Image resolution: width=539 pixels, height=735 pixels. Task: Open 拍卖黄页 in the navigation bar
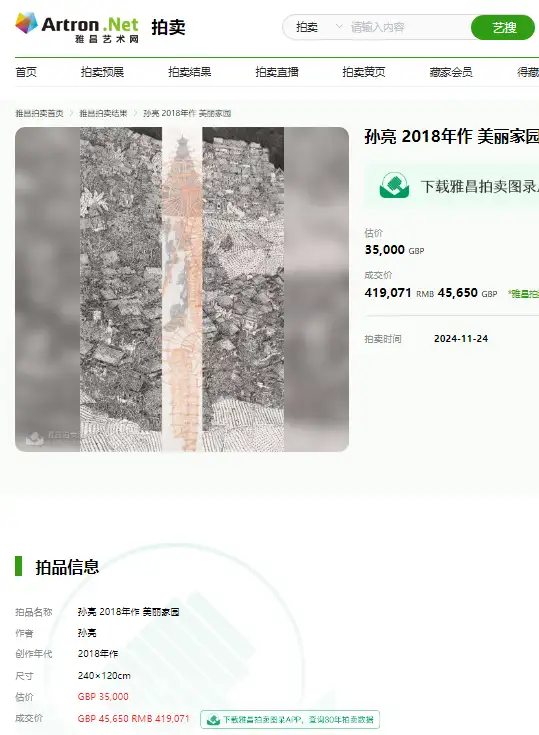click(x=364, y=72)
